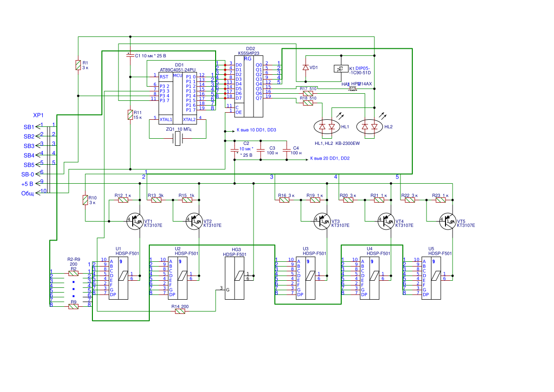The image size is (554, 392).
Task: Click the SB-0 connector pin label
Action: [x=27, y=174]
